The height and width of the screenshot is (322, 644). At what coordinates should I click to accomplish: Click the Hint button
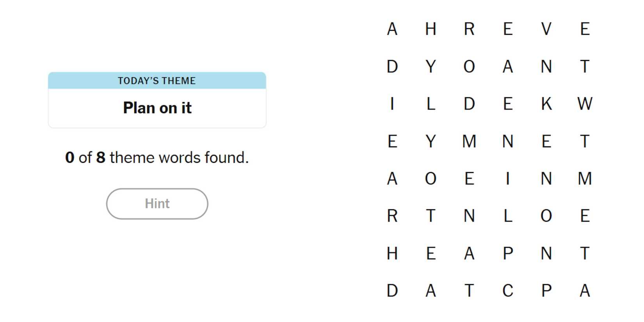coord(157,204)
